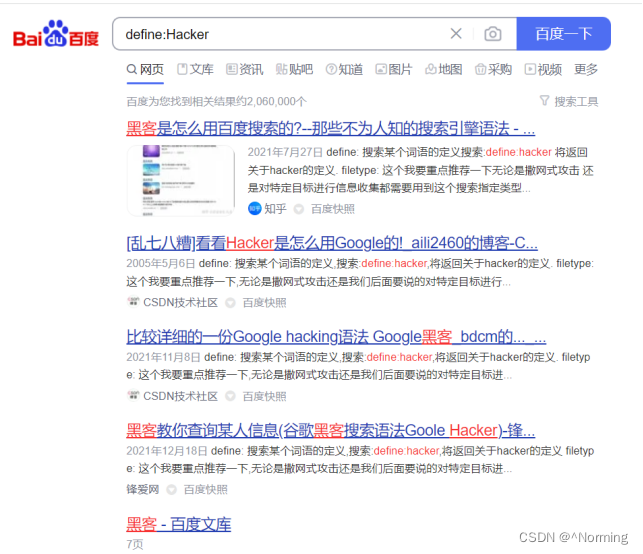Click the 知乎 source link

click(275, 209)
